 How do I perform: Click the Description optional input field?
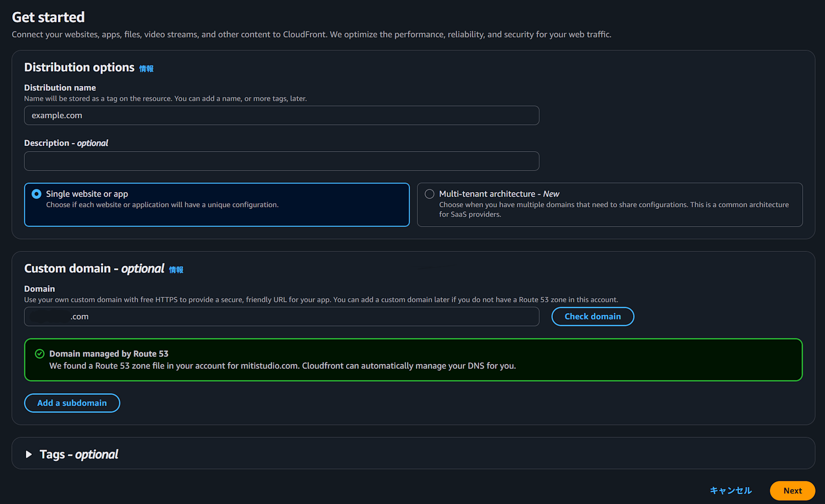[281, 161]
